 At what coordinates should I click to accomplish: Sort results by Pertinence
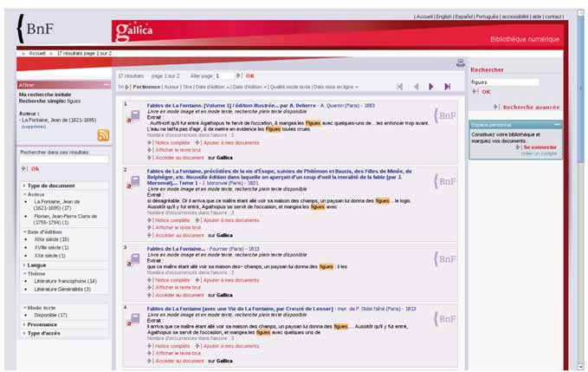pos(146,87)
